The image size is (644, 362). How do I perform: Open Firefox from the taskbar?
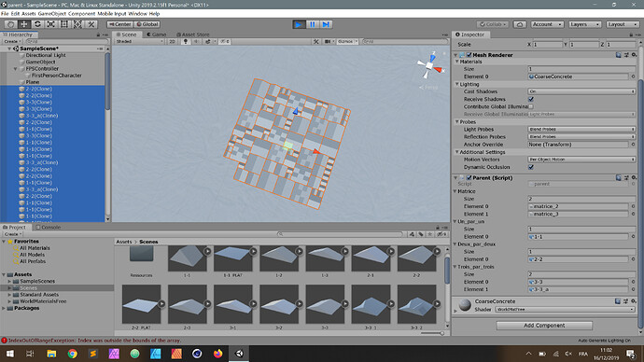pyautogui.click(x=218, y=354)
